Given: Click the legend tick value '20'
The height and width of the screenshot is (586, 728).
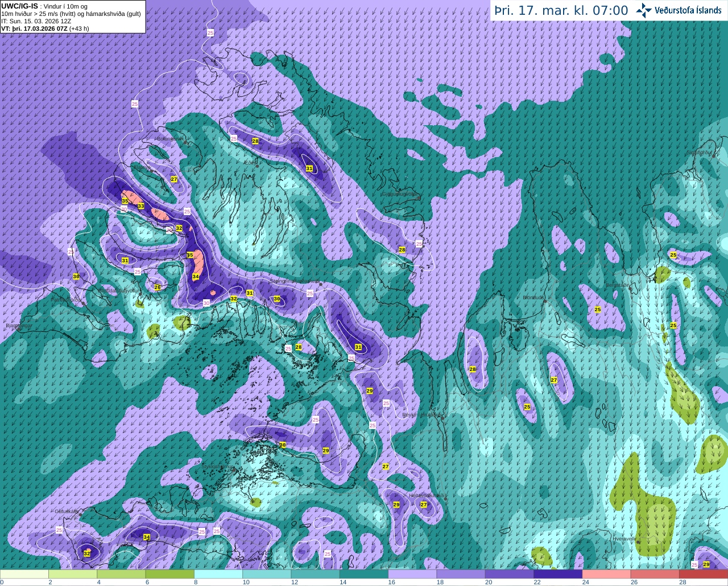Looking at the screenshot, I should pyautogui.click(x=489, y=582).
